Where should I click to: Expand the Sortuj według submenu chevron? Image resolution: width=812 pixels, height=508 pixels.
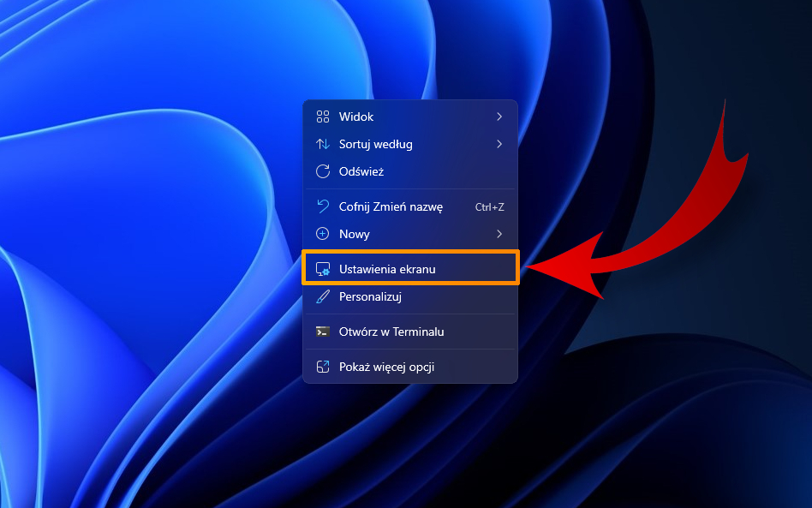coord(500,144)
